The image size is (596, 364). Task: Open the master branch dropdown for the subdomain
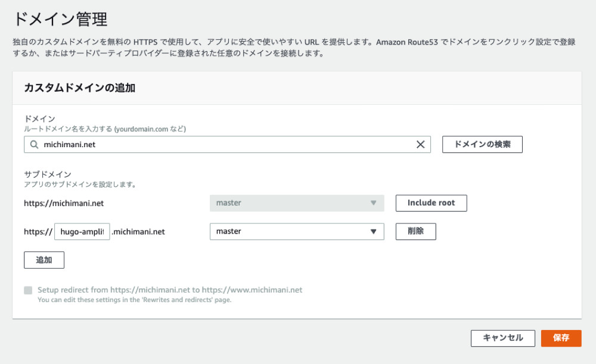tap(296, 232)
